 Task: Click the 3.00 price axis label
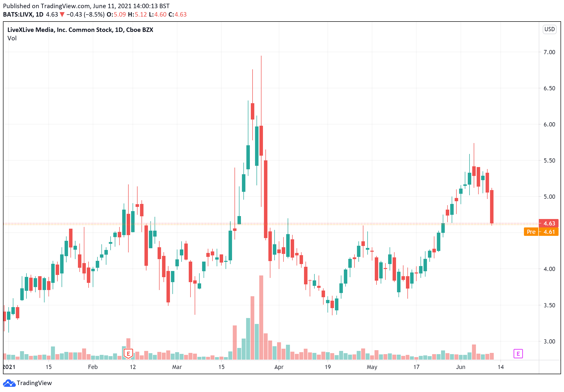tap(549, 342)
